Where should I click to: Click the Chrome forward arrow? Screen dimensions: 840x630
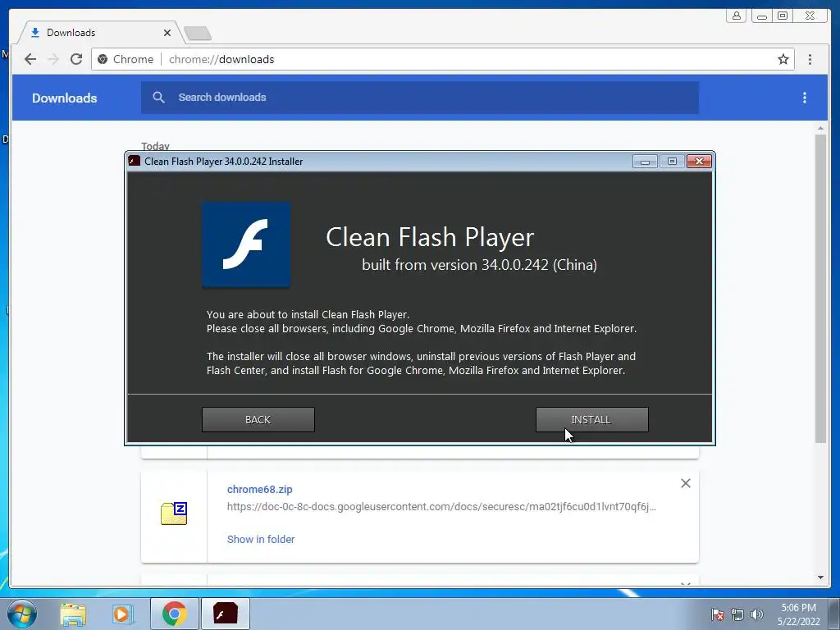[53, 59]
